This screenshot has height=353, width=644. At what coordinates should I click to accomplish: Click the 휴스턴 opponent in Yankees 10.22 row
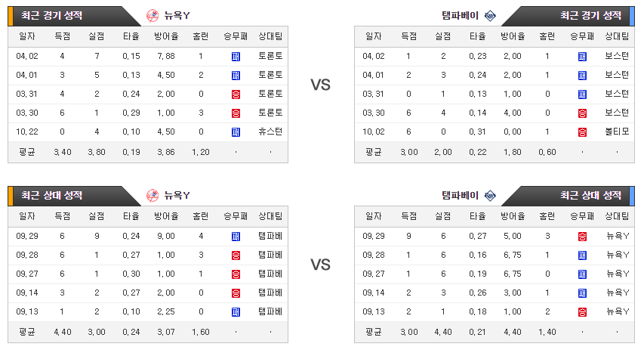coord(270,132)
